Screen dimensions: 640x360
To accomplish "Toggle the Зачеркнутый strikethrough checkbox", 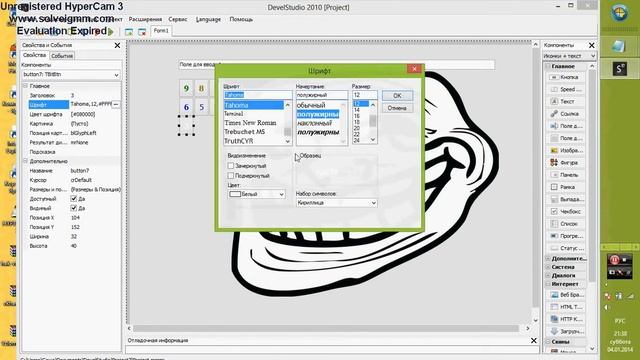I will click(231, 166).
